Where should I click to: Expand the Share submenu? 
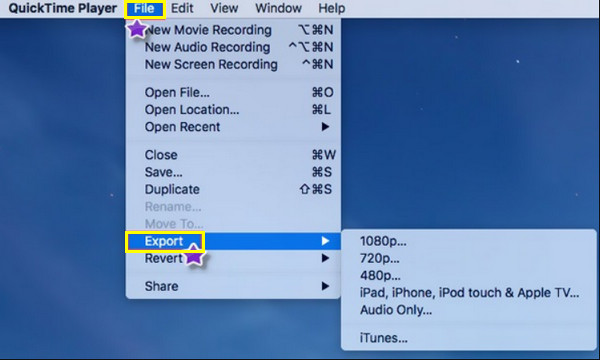[233, 286]
